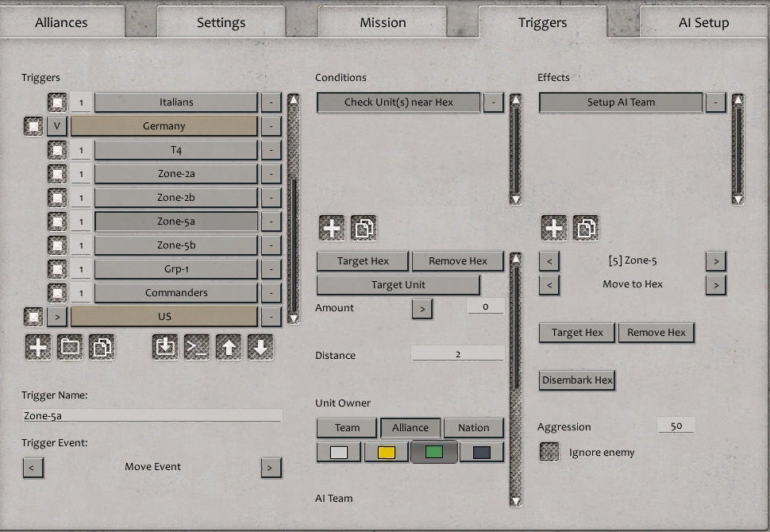This screenshot has height=532, width=770.
Task: Toggle the Grp-1 checkbox
Action: coord(57,269)
